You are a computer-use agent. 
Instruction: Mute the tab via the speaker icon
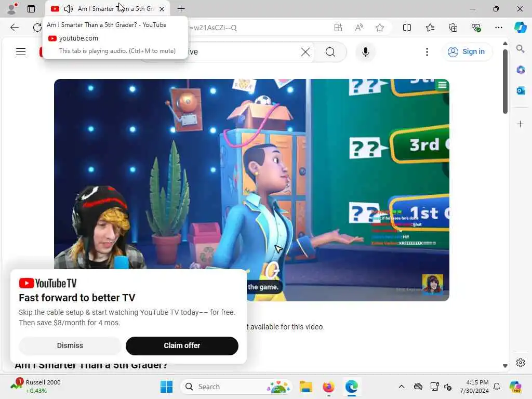(x=68, y=9)
